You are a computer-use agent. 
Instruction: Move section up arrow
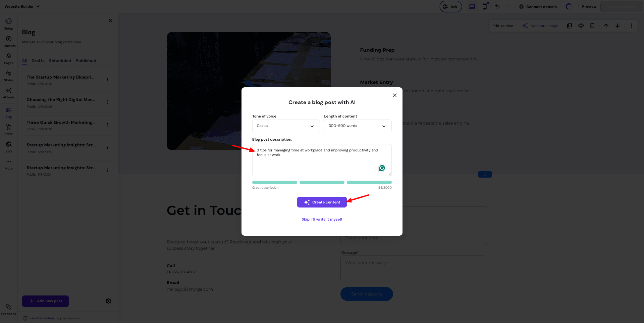coord(606,26)
